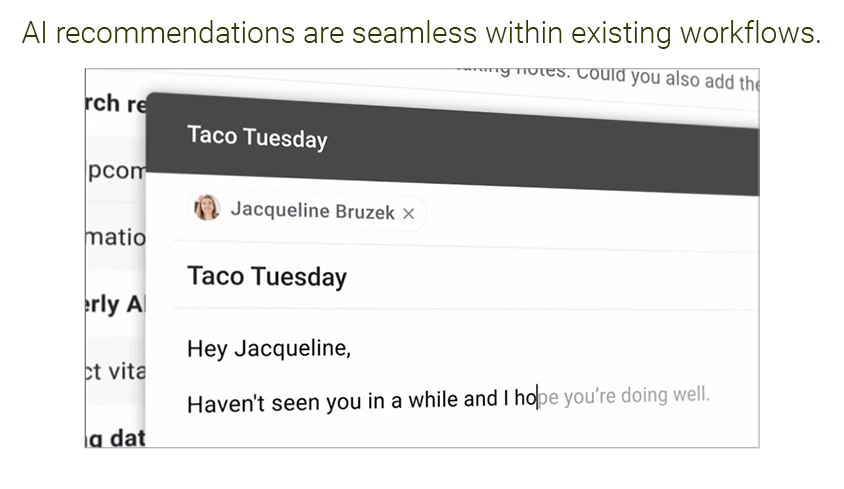Click the 'Hey Jacqueline,' greeting line
The width and height of the screenshot is (844, 489).
tap(269, 348)
